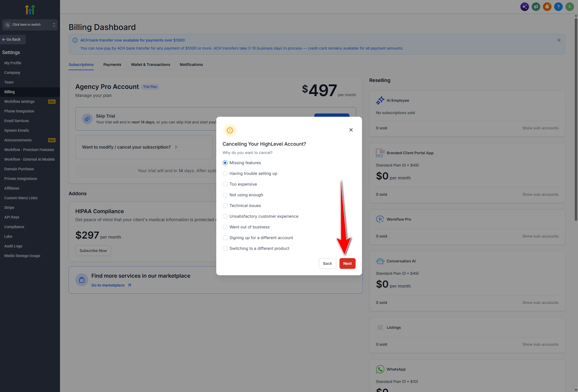Viewport: 578px width, 392px height.
Task: Click the HighLevel logo in sidebar
Action: (30, 10)
